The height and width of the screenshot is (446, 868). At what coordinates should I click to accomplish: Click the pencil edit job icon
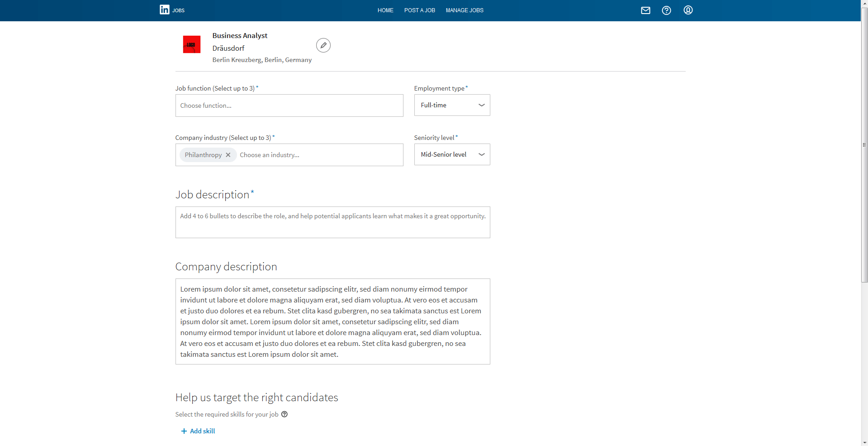click(323, 45)
